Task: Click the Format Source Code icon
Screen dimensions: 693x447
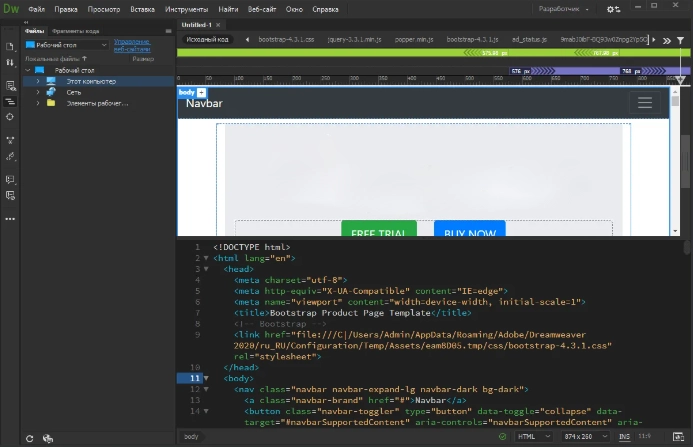Action: [x=10, y=156]
